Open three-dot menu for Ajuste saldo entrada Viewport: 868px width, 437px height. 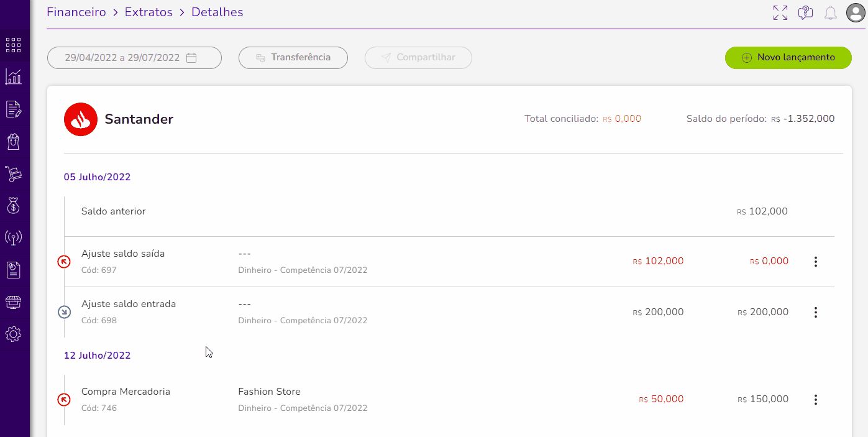(816, 312)
